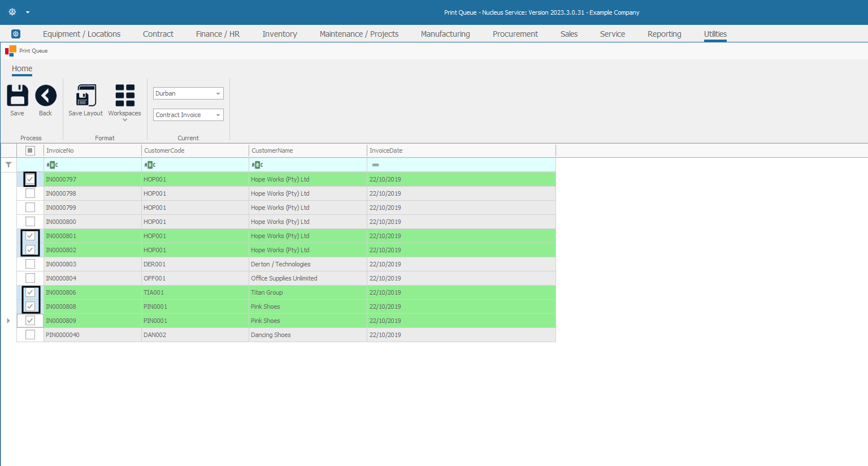Click the Print Queue tab icon
The width and height of the screenshot is (868, 466).
pyautogui.click(x=11, y=51)
